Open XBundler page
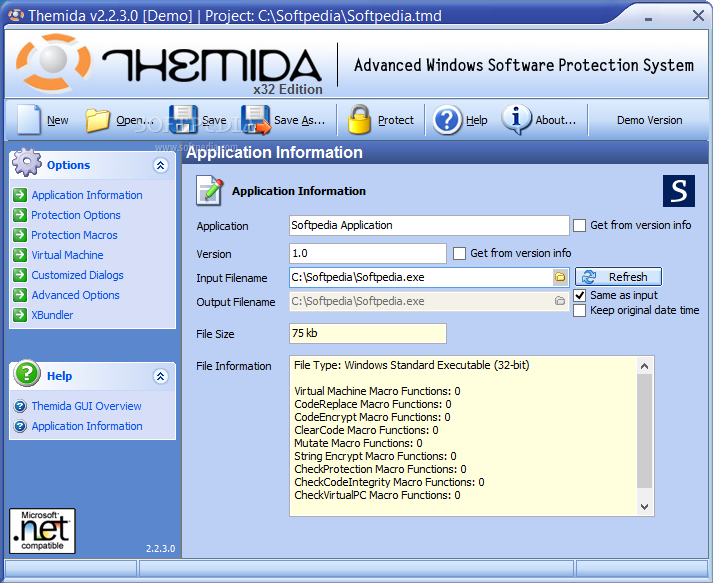 (52, 315)
